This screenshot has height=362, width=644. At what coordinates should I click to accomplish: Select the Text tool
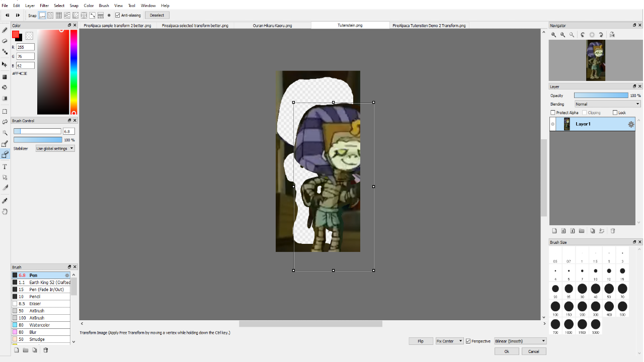(5, 166)
